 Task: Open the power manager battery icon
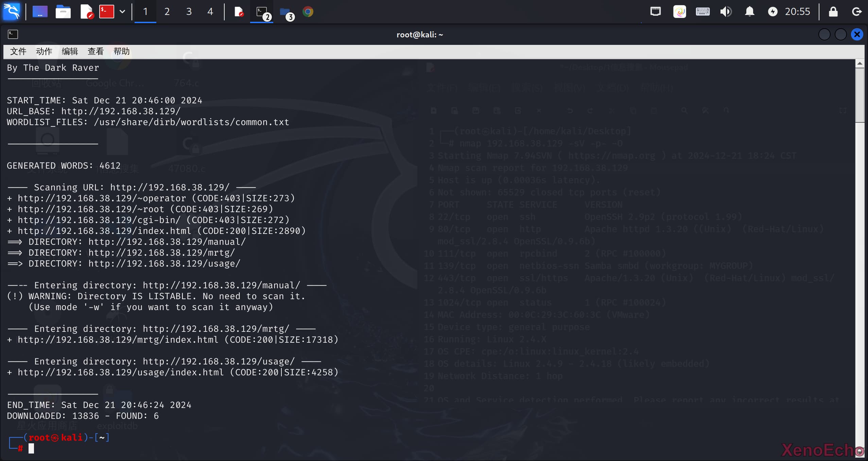coord(772,12)
